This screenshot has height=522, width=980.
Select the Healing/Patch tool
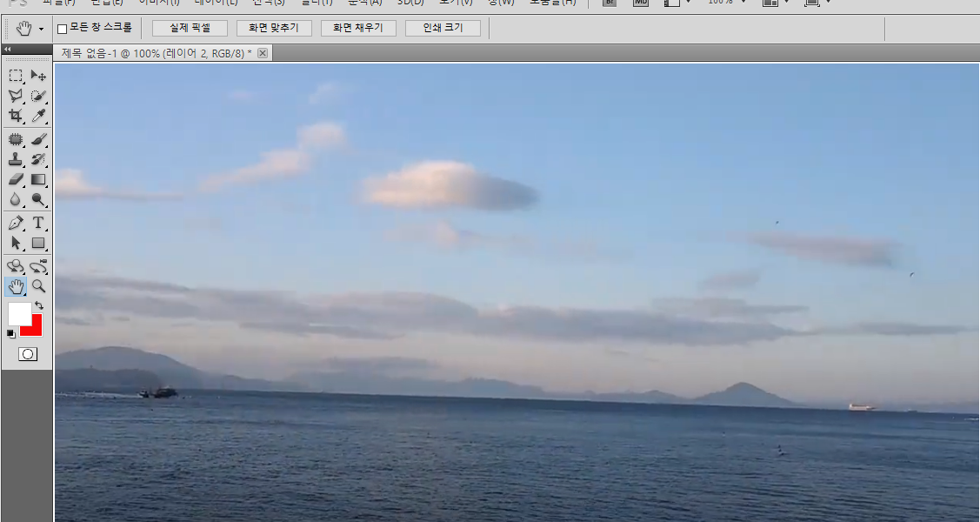coord(16,139)
